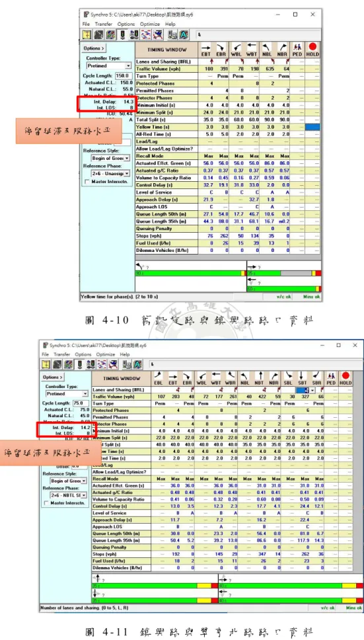Open Transfer menu in Fig 4-10 Synchro window
The height and width of the screenshot is (640, 364).
pyautogui.click(x=104, y=24)
